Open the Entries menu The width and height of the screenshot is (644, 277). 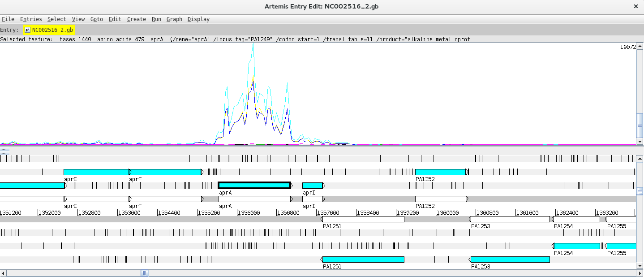[x=30, y=19]
